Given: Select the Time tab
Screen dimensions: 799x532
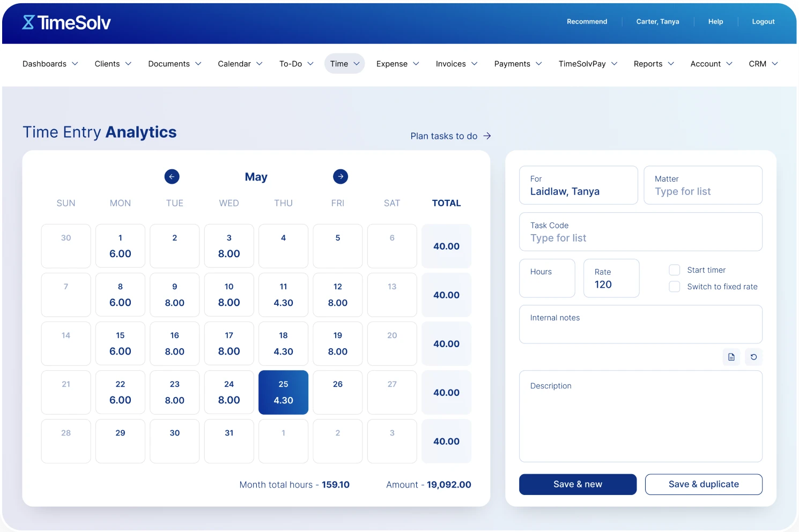Looking at the screenshot, I should [x=344, y=63].
